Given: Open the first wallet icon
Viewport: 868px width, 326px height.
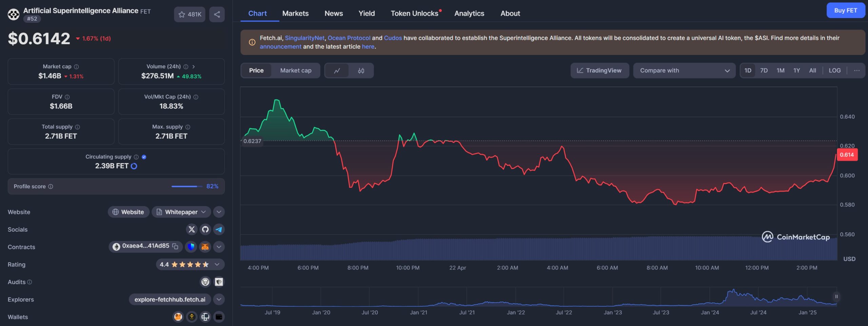Looking at the screenshot, I should tap(178, 317).
